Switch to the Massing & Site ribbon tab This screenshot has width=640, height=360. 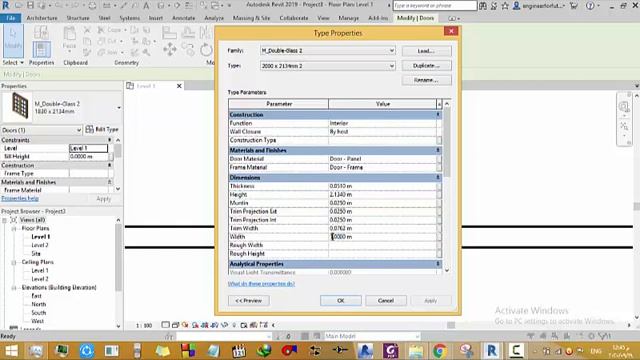pyautogui.click(x=251, y=18)
